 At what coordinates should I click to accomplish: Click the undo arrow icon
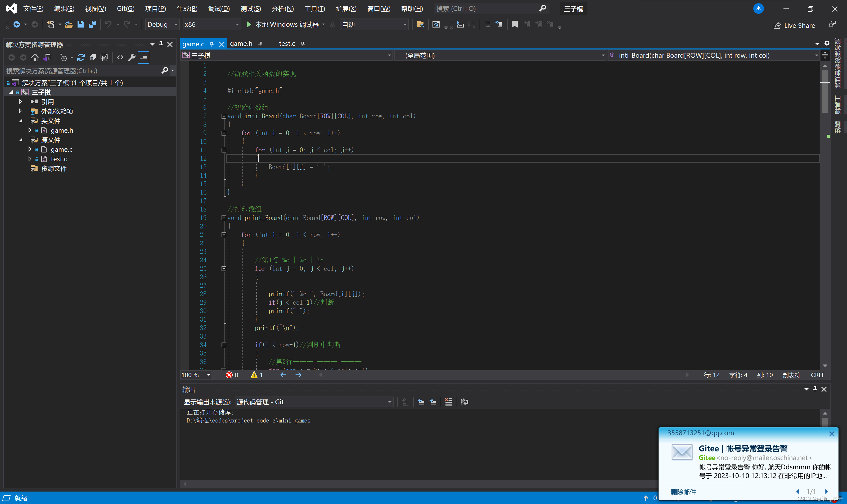click(108, 24)
